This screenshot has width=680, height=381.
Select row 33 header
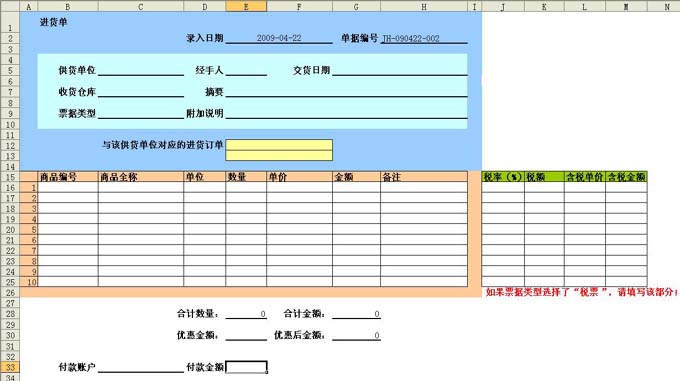[10, 367]
